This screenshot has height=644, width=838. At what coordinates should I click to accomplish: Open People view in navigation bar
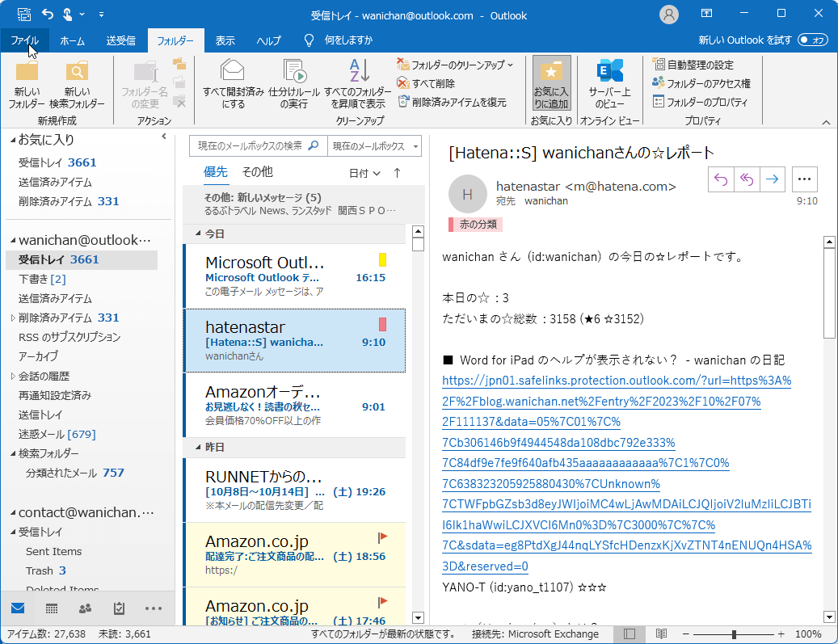(x=85, y=608)
